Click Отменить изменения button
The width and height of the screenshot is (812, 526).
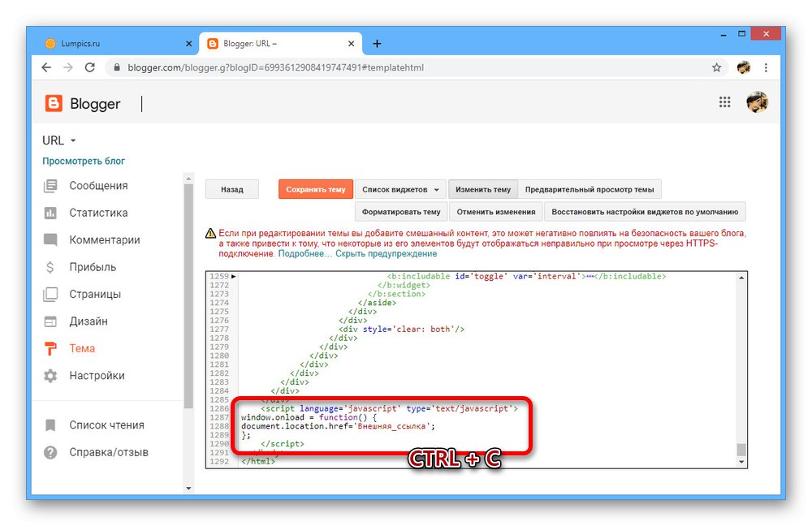coord(496,212)
